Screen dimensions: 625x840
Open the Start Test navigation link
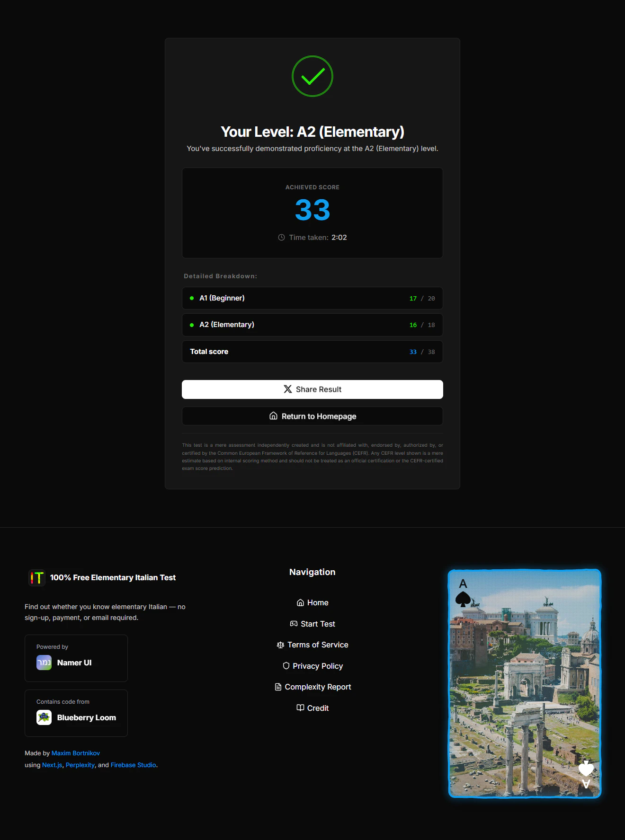[x=312, y=624]
